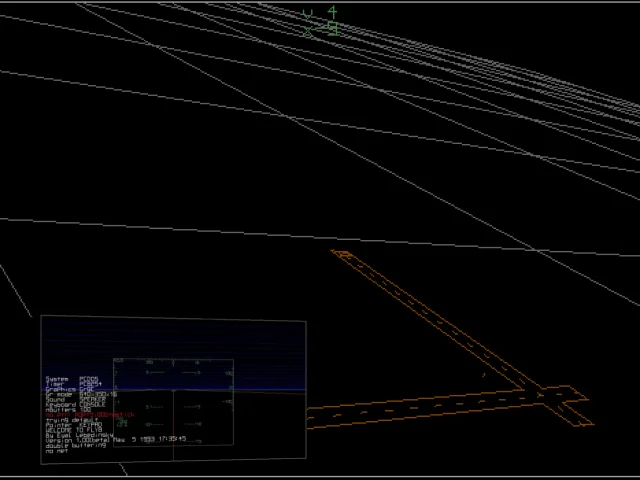Click the 'Pointer KEYPAD' line
The width and height of the screenshot is (640, 480).
[73, 425]
